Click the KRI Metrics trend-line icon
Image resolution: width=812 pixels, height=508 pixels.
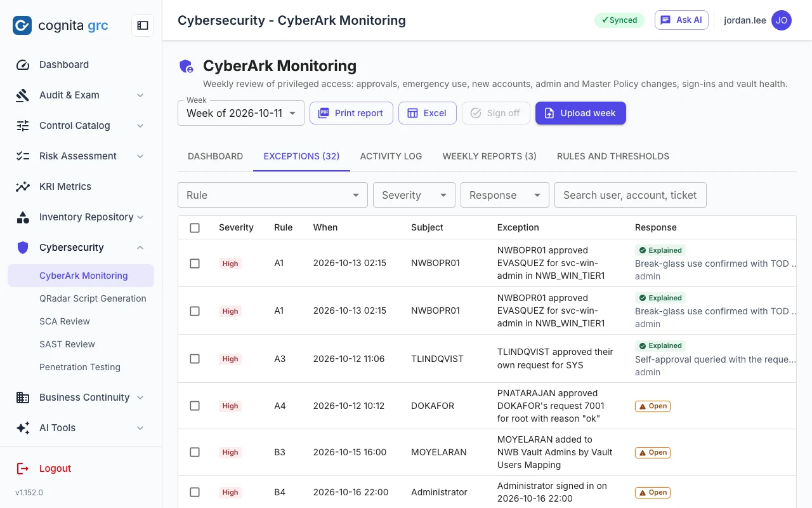tap(23, 187)
